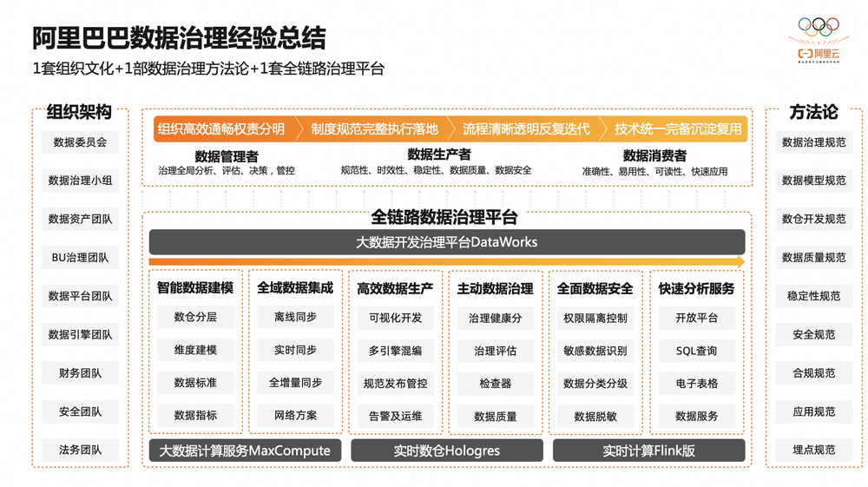Choose the 开放平台 item

coord(696,319)
